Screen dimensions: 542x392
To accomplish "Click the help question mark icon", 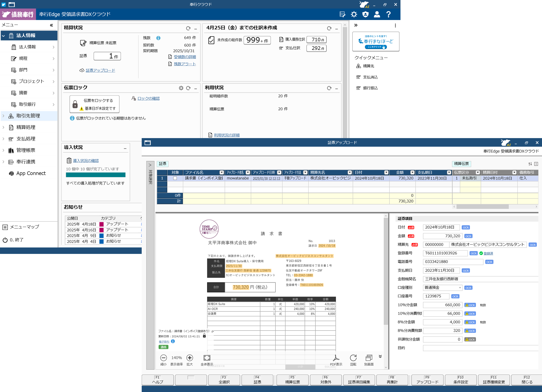I will pos(388,14).
